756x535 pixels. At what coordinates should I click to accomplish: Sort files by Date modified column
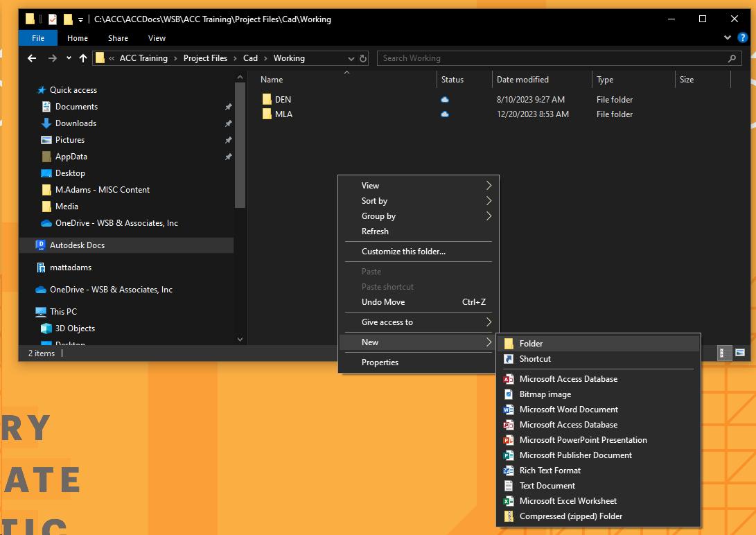pos(522,80)
